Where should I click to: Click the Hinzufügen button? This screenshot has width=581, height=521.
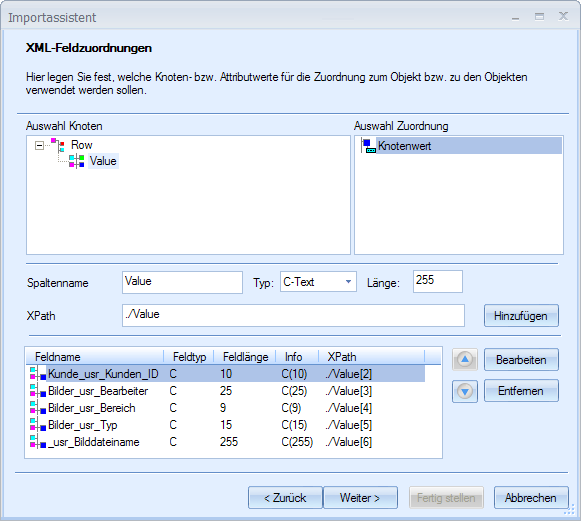[x=521, y=316]
